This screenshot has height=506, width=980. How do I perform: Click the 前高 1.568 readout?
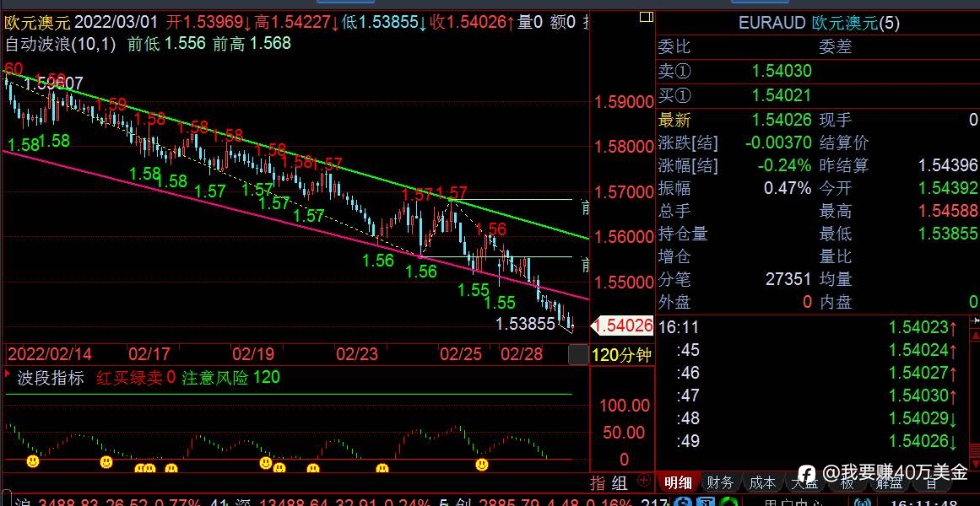click(x=252, y=44)
